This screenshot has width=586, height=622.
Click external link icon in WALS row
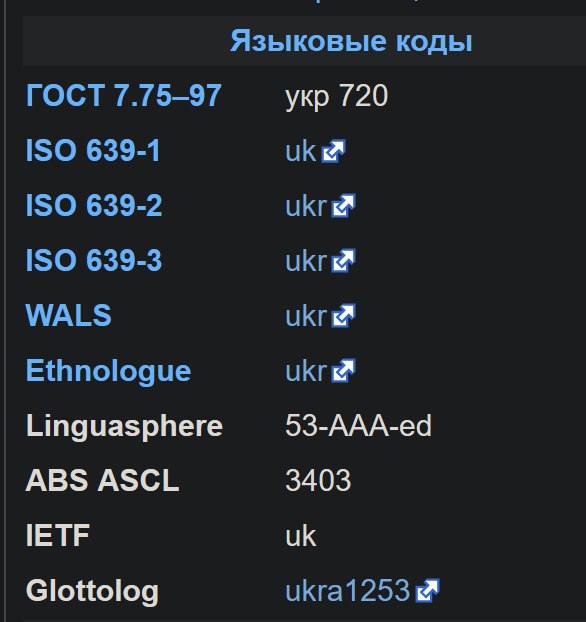[344, 316]
